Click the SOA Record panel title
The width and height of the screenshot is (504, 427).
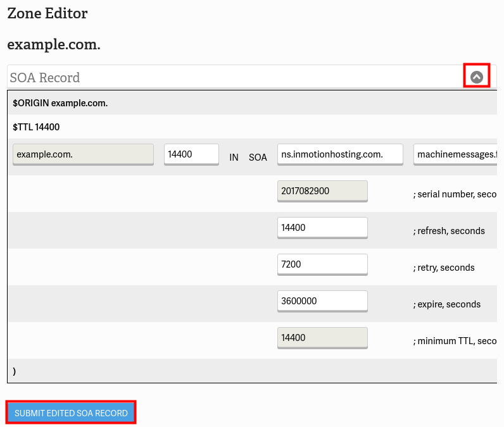tap(45, 78)
